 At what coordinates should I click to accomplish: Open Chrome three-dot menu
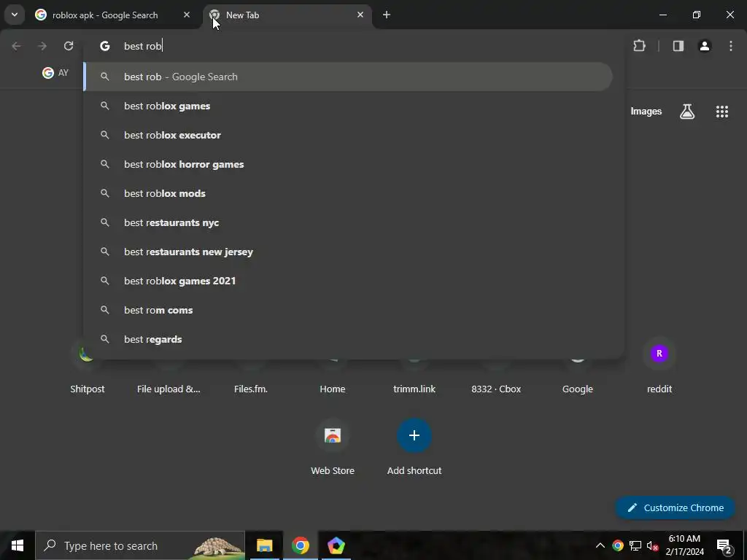pos(731,46)
